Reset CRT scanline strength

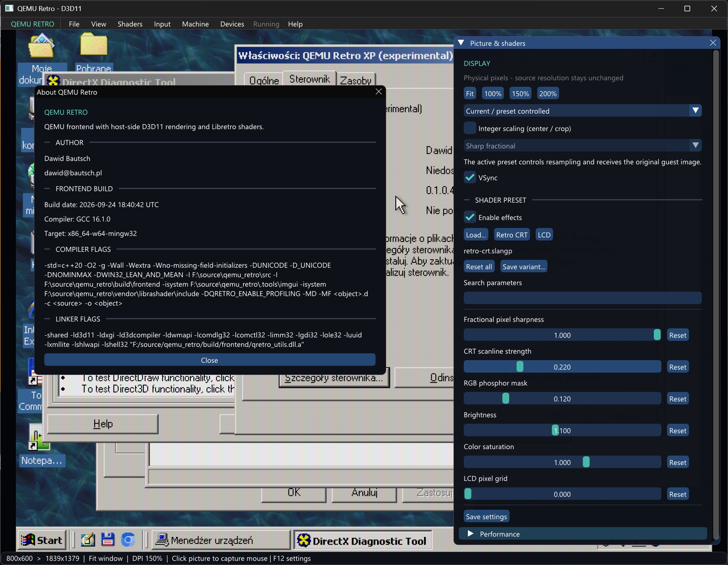pyautogui.click(x=678, y=367)
